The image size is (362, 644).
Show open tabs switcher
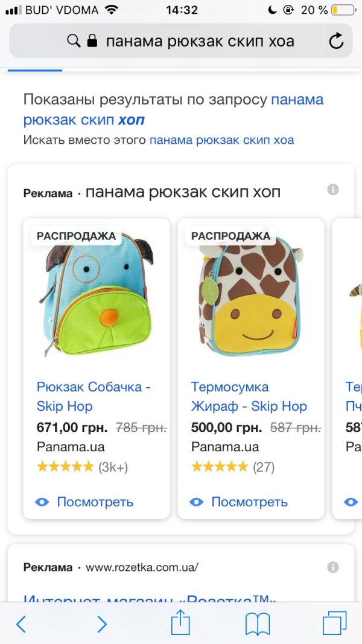334,623
